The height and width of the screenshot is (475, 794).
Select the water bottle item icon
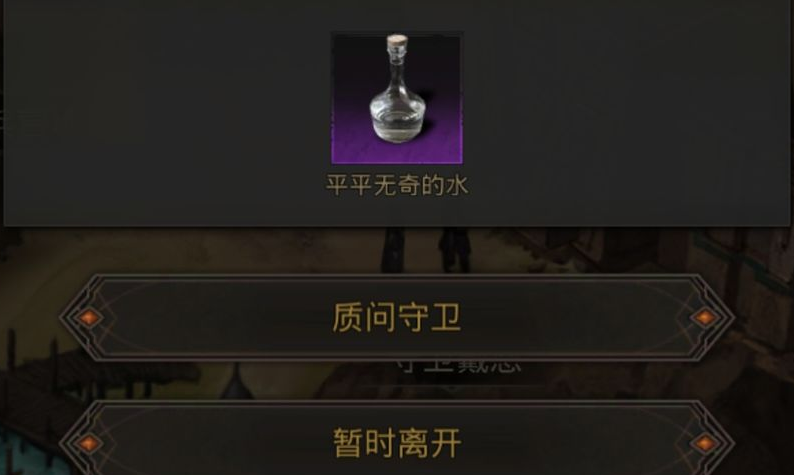tap(397, 98)
